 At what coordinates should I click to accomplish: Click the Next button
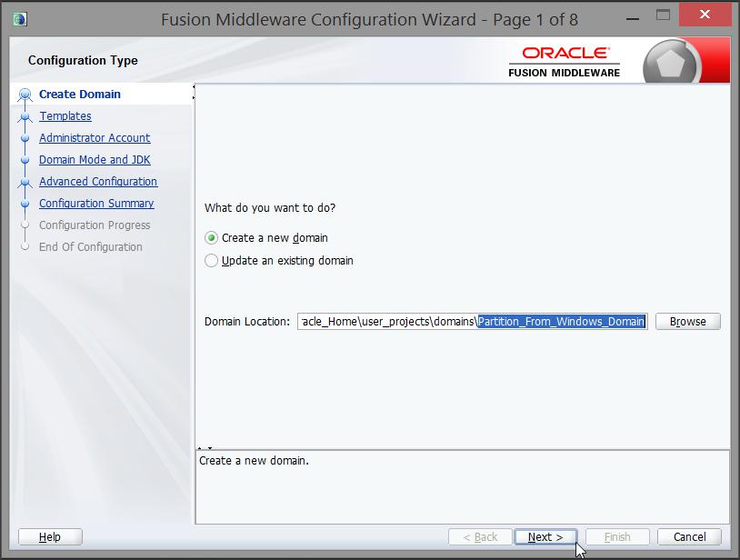(545, 537)
